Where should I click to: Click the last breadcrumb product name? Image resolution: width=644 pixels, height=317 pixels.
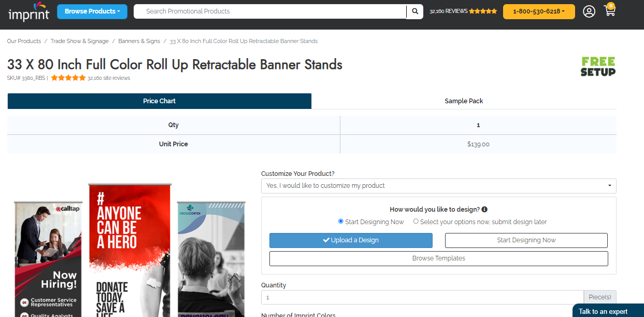244,41
